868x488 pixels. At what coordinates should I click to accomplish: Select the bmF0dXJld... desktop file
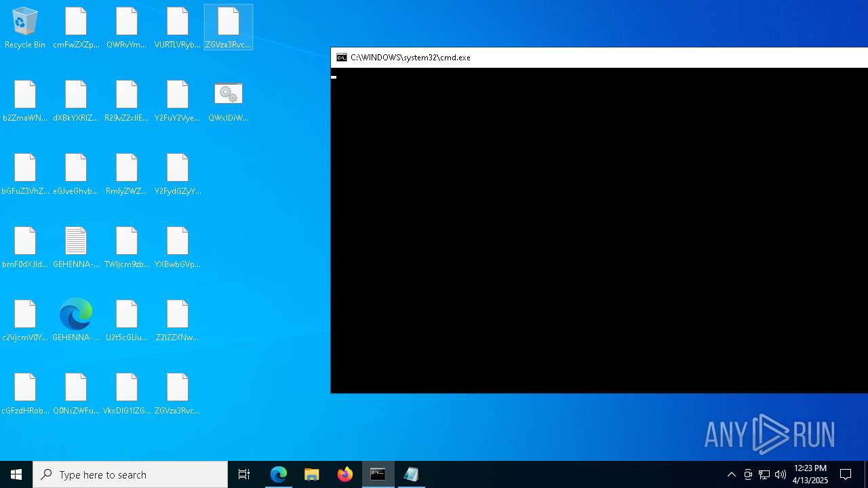point(25,247)
